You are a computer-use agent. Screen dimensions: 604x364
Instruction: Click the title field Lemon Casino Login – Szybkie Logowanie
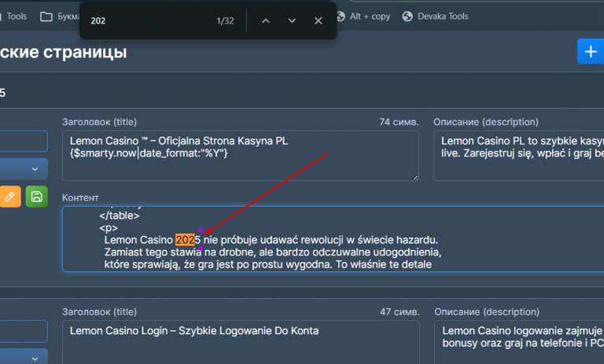241,343
